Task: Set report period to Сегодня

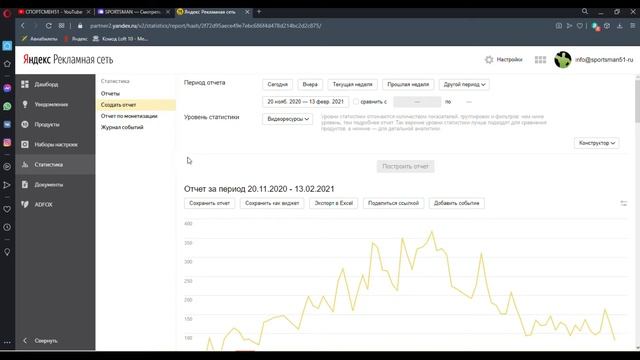Action: pos(278,84)
